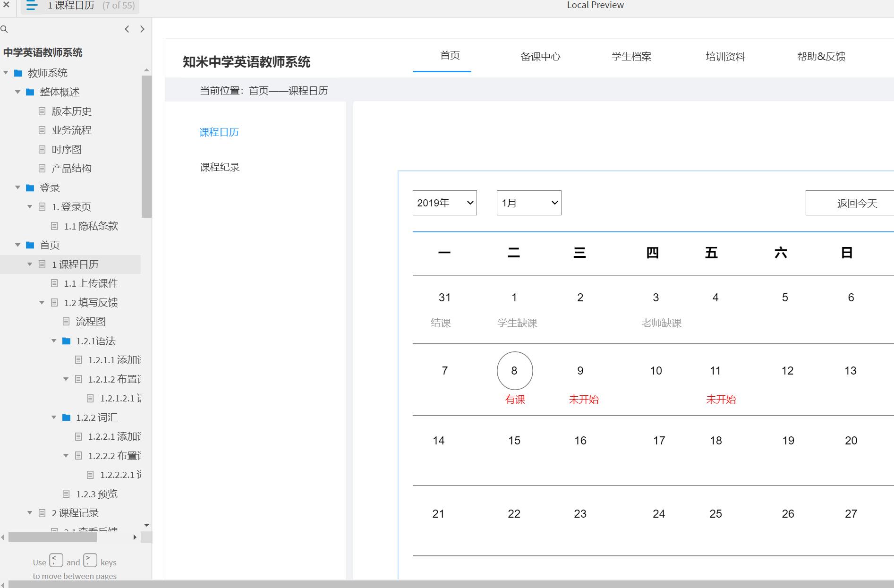Close the sitemap sidebar with X
The image size is (894, 588).
click(x=6, y=5)
